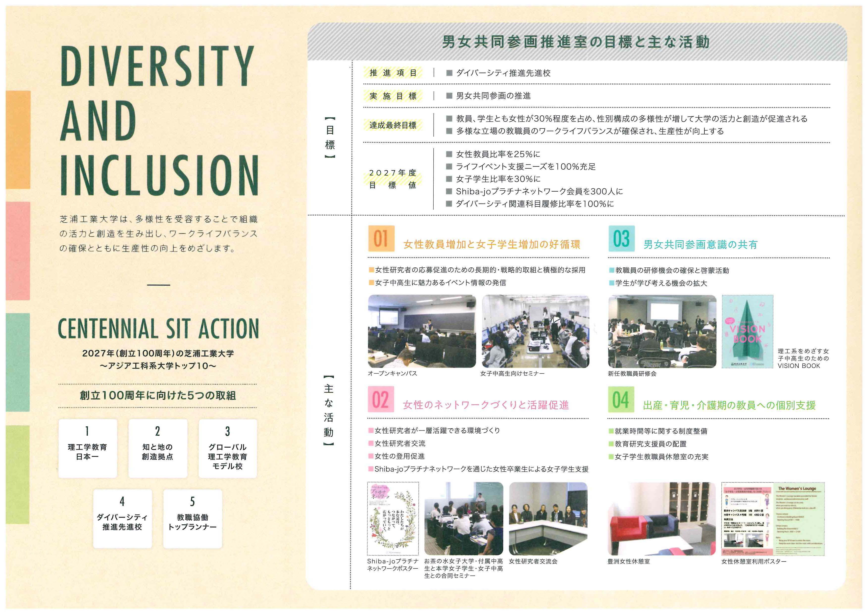
Task: Click the pink 02 number badge
Action: (x=381, y=399)
